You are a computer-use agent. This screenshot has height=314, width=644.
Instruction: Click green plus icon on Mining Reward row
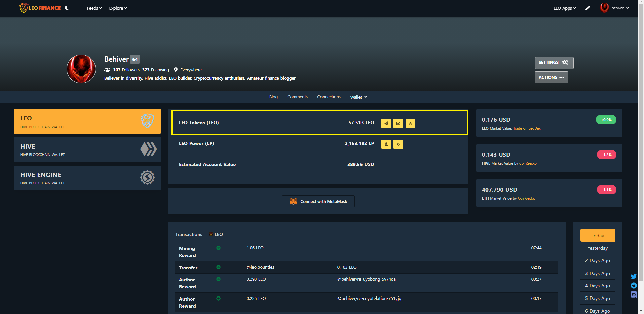(218, 248)
